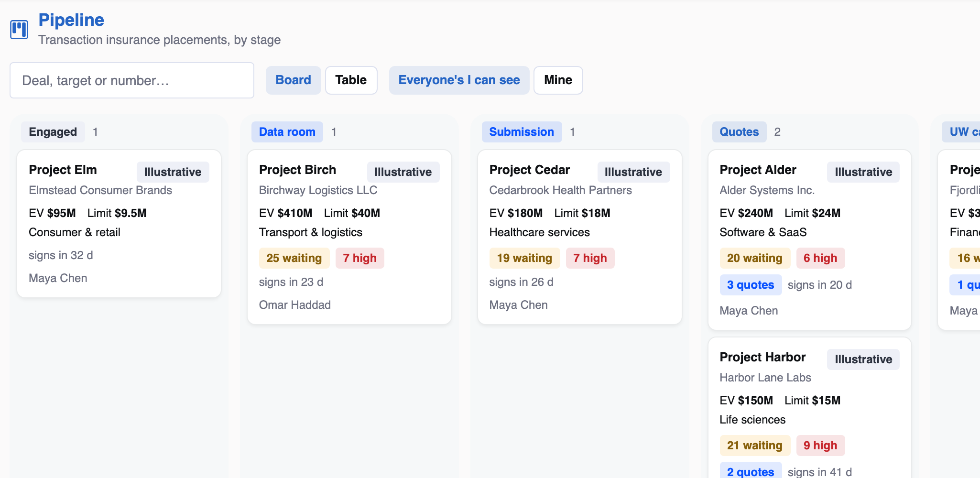Click the text "Omar Haddad"

click(x=295, y=305)
